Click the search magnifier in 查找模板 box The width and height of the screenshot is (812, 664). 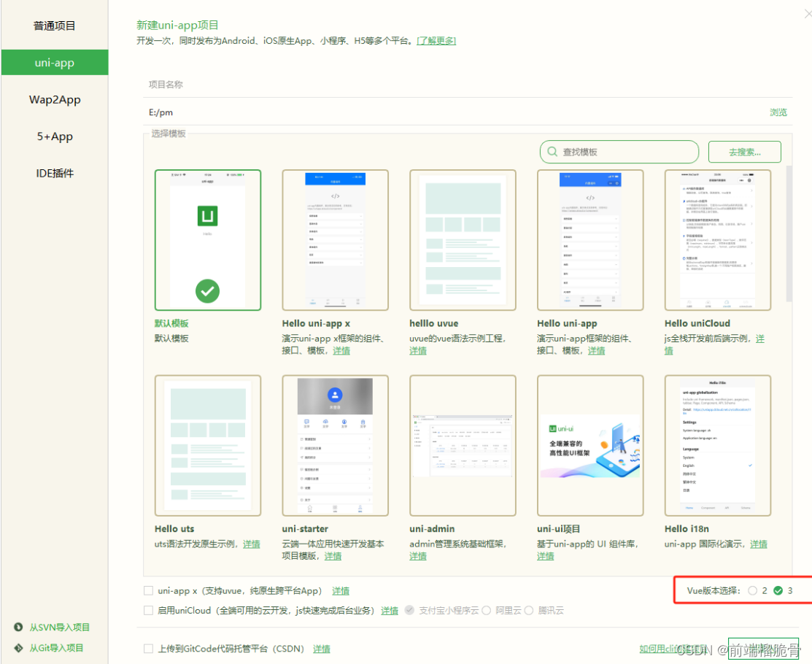[552, 152]
